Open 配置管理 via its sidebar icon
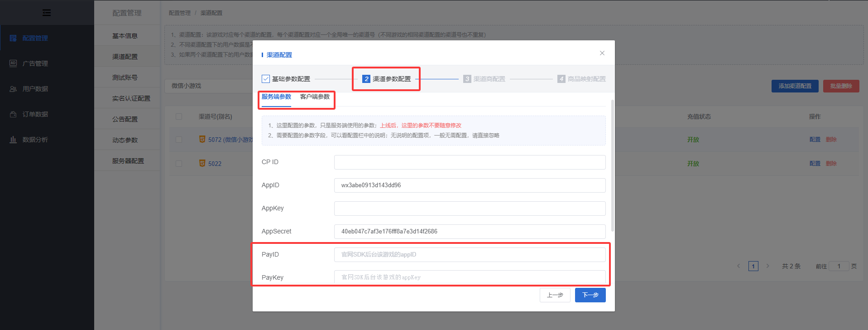Viewport: 868px width, 330px height. [13, 38]
